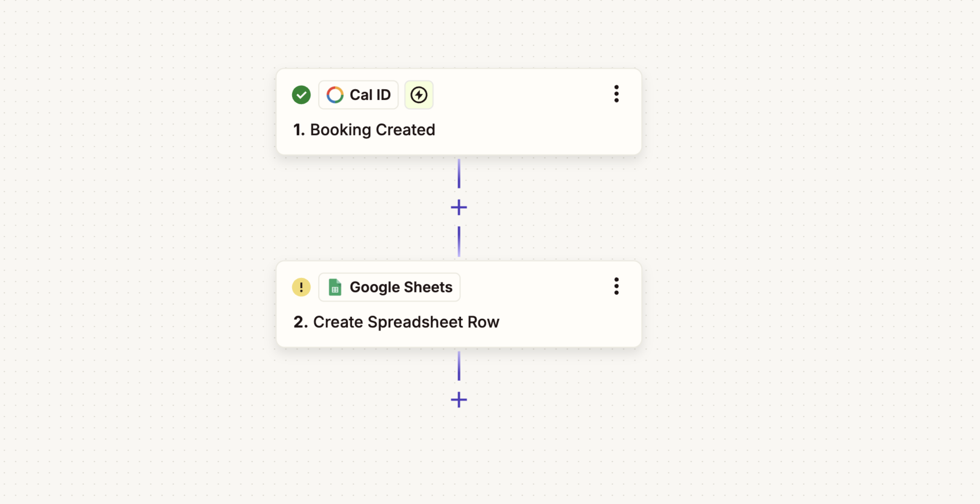This screenshot has height=504, width=980.
Task: Open the three-dot menu on Booking Created
Action: (x=616, y=95)
